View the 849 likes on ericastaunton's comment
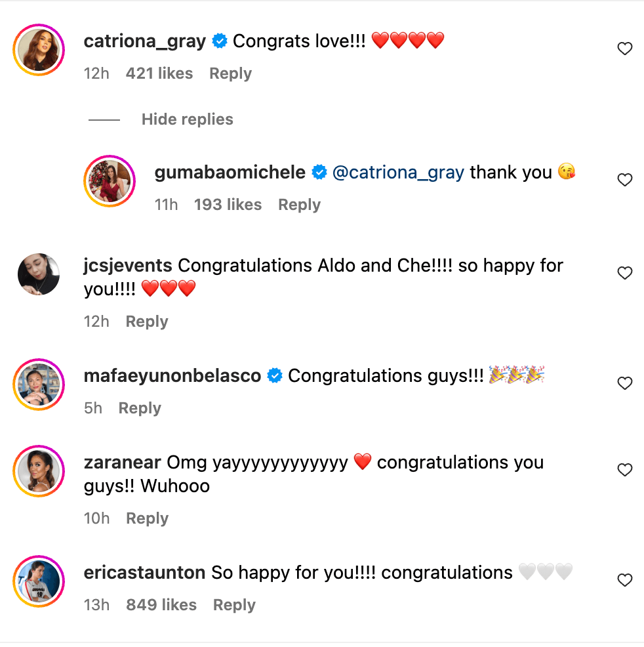This screenshot has width=644, height=647. (x=161, y=605)
